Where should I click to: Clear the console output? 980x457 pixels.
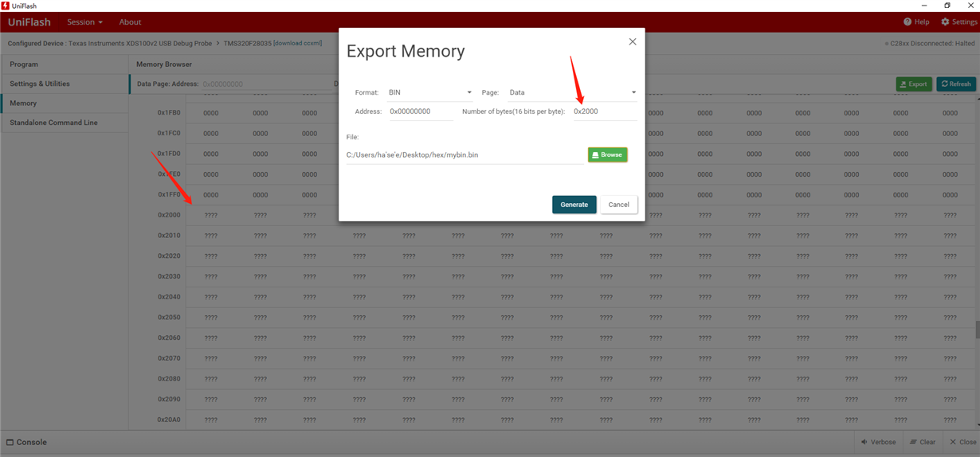[x=923, y=442]
